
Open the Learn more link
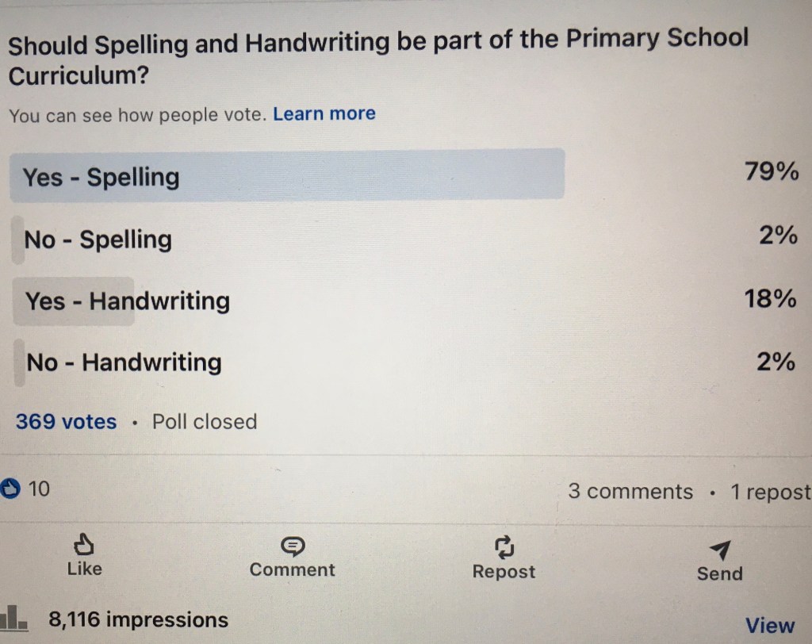324,114
